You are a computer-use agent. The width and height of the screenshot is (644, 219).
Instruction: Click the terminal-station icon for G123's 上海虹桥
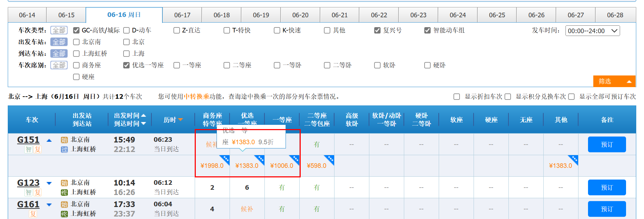click(x=64, y=193)
